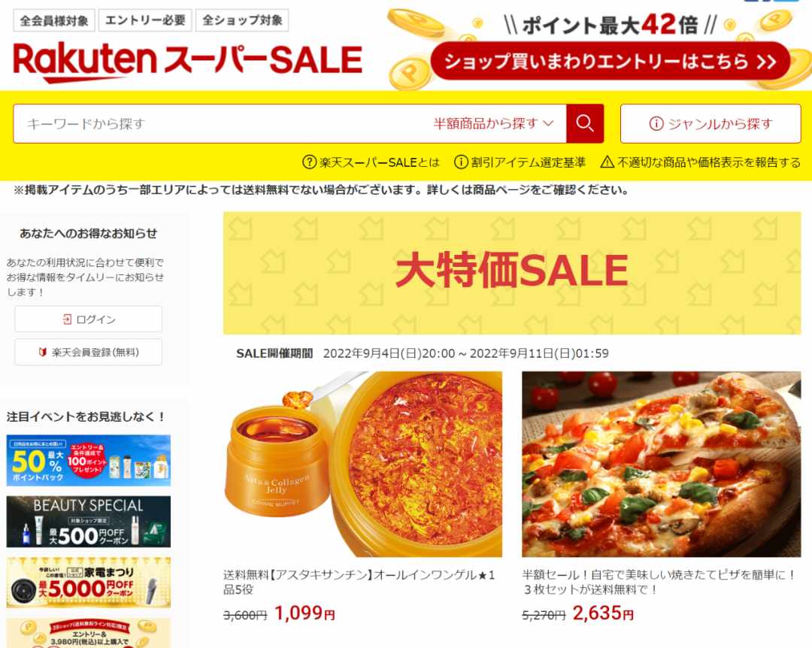
Task: Open the 半額商品から探す dropdown
Action: tap(493, 123)
